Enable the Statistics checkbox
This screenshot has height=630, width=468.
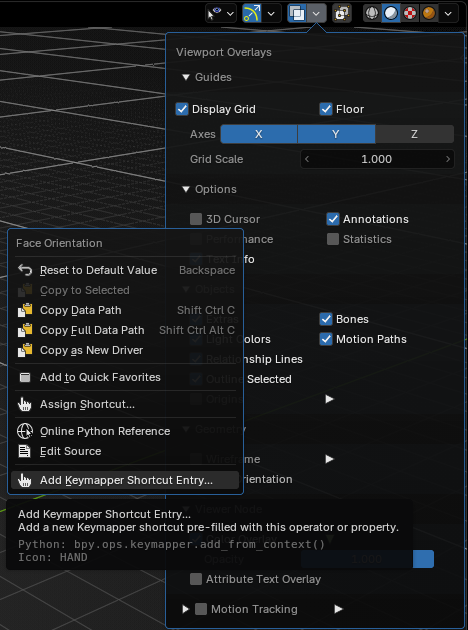click(333, 239)
